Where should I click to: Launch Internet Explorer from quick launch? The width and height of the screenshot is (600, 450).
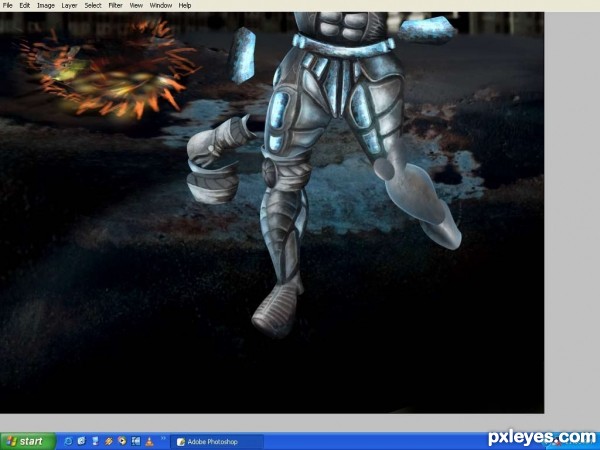[x=68, y=442]
